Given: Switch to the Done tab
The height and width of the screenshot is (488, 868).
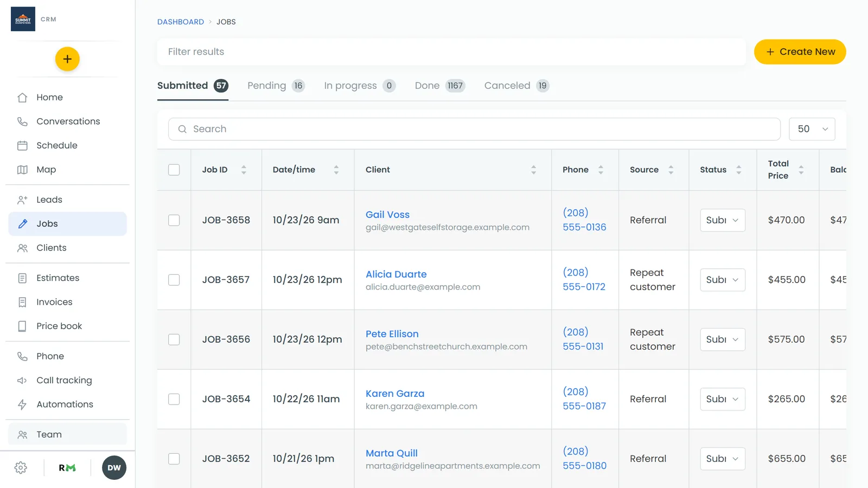Looking at the screenshot, I should click(x=440, y=86).
